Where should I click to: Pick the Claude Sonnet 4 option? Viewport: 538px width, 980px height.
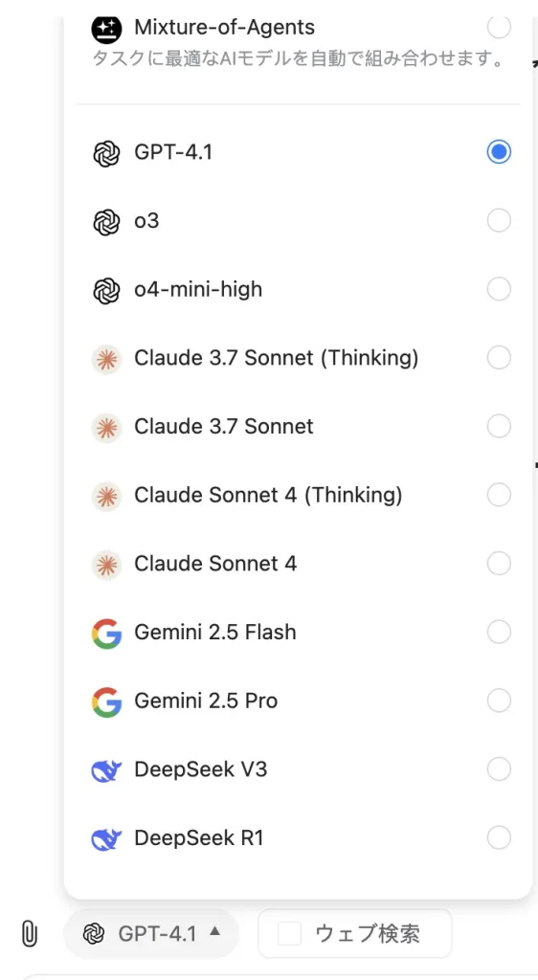pyautogui.click(x=298, y=564)
